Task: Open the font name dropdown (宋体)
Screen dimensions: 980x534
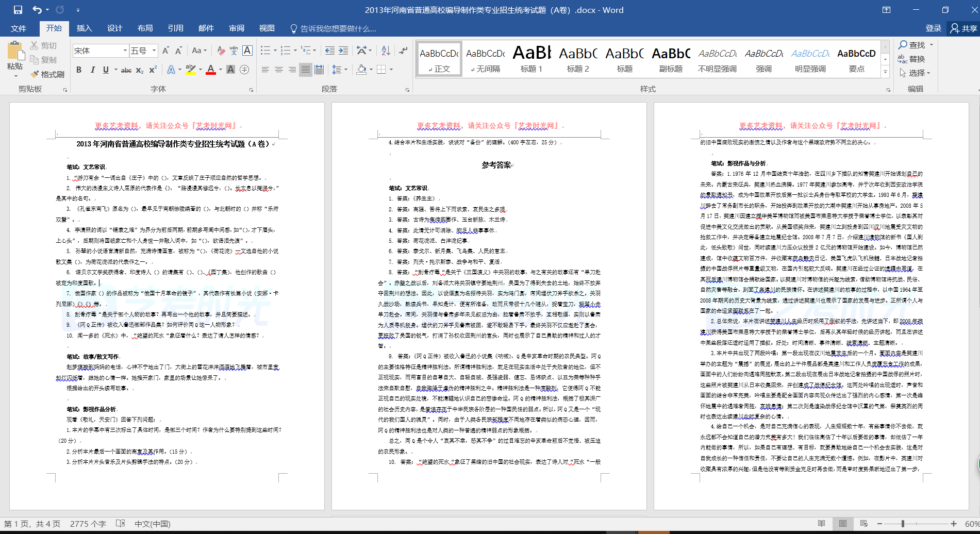Action: click(x=125, y=51)
